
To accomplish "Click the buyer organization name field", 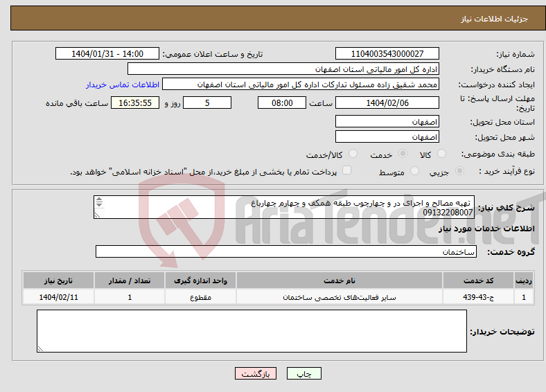I will [283, 69].
